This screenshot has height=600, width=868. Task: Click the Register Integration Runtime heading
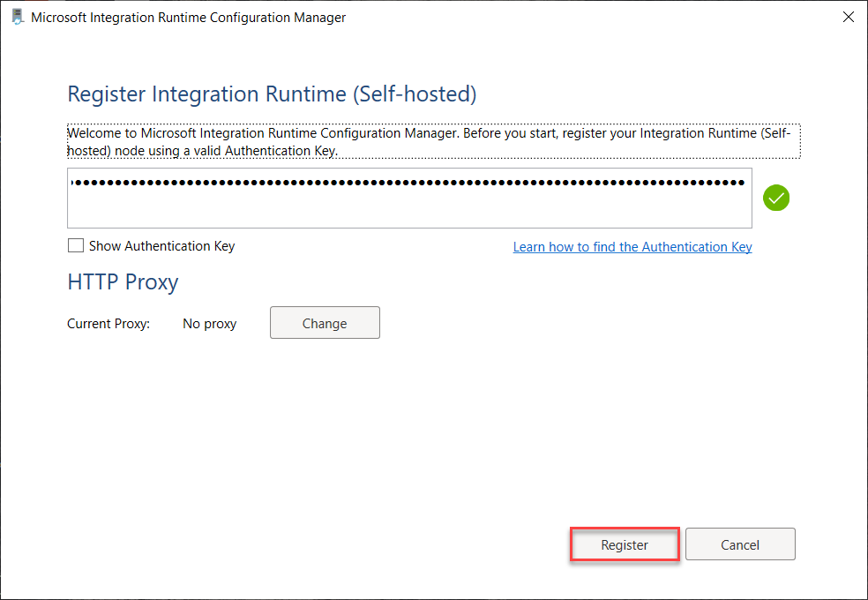[271, 94]
